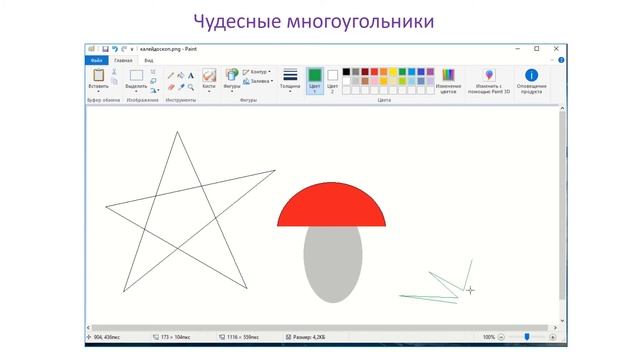Screen dimensions: 640x360
Task: Expand the Shapes dropdown arrow
Action: 232,92
